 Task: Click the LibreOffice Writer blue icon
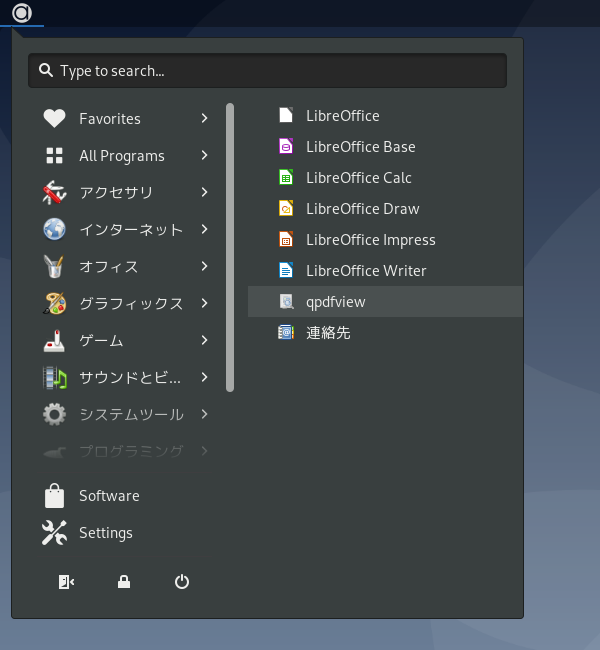286,271
